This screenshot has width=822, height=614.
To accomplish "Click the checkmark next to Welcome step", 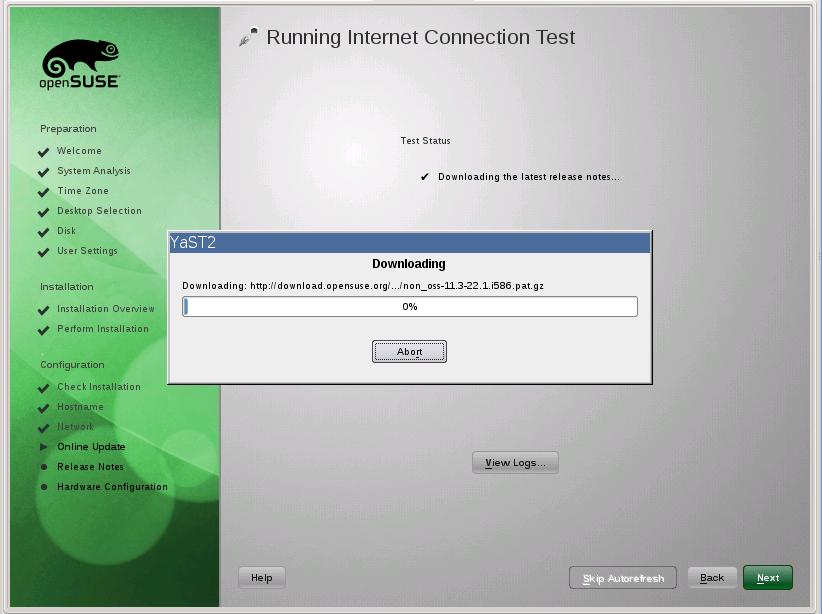I will tap(44, 152).
